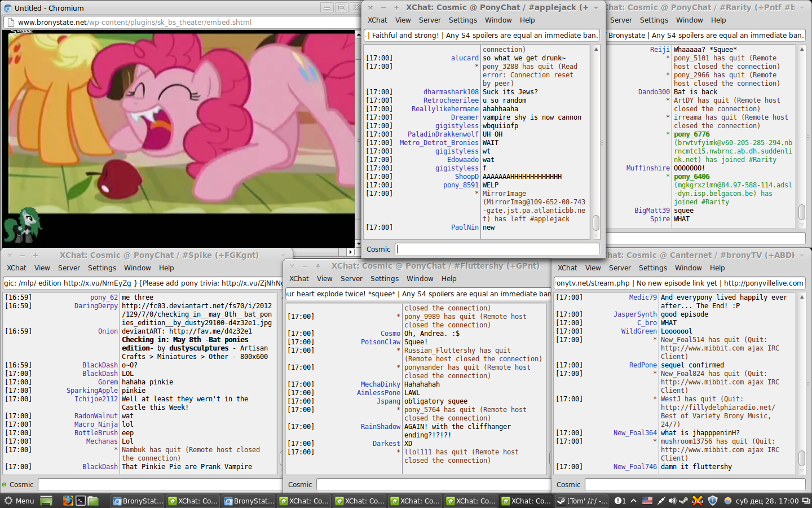Open the blue shield tray icon
This screenshot has height=508, width=812.
coord(713,501)
